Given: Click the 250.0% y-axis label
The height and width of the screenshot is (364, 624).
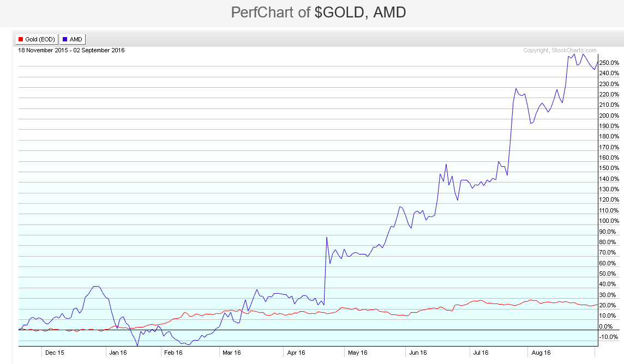Looking at the screenshot, I should click(608, 63).
